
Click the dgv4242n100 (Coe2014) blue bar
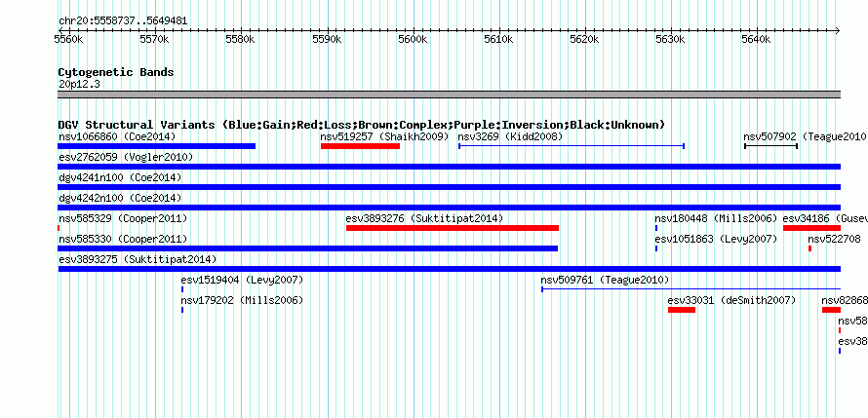click(449, 208)
